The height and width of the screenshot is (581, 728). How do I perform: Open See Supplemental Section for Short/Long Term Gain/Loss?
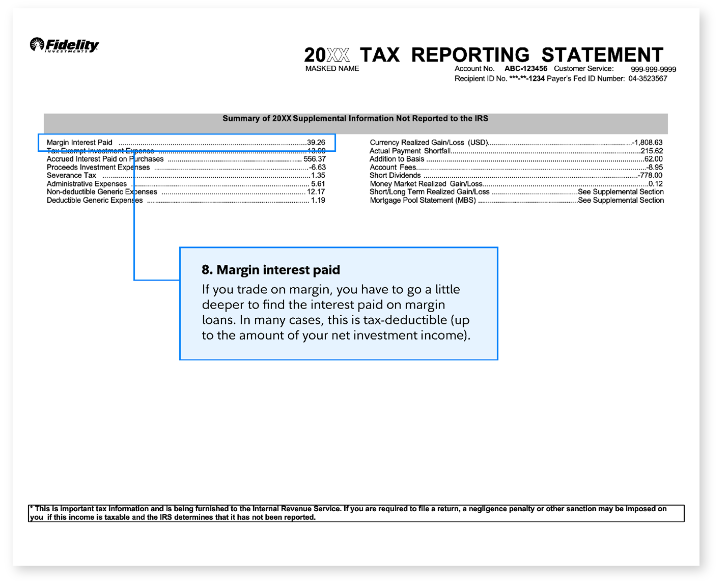click(620, 192)
